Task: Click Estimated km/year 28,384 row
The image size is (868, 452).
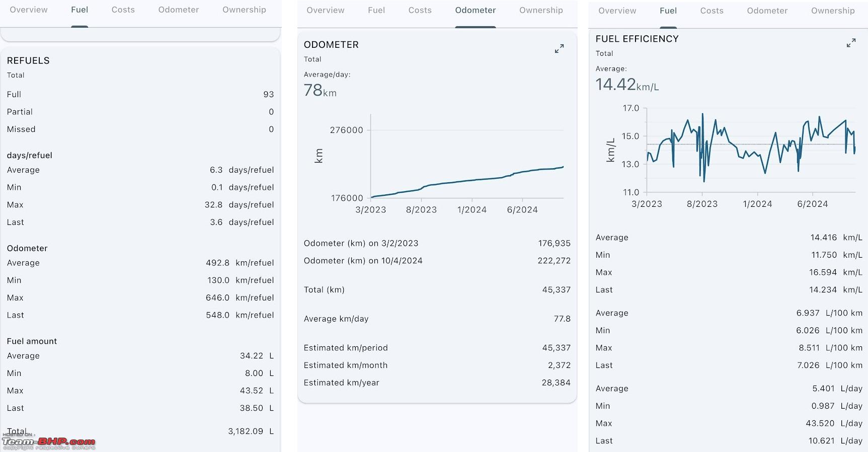Action: pos(437,383)
